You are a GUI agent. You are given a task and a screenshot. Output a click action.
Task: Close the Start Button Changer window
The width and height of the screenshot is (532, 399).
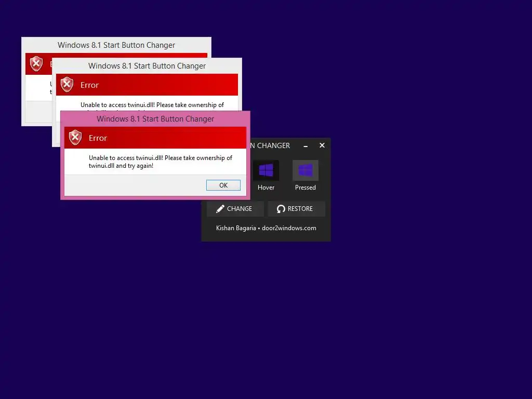(x=322, y=145)
